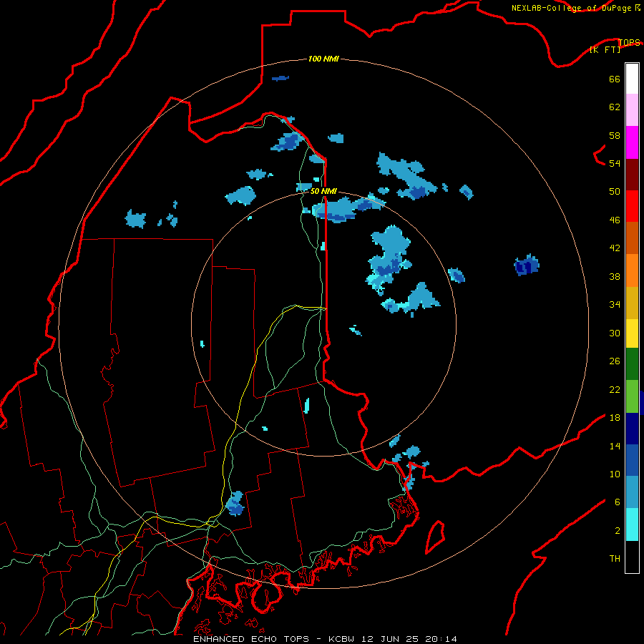Click the 50 NMI range ring label
The width and height of the screenshot is (644, 644).
pyautogui.click(x=323, y=191)
